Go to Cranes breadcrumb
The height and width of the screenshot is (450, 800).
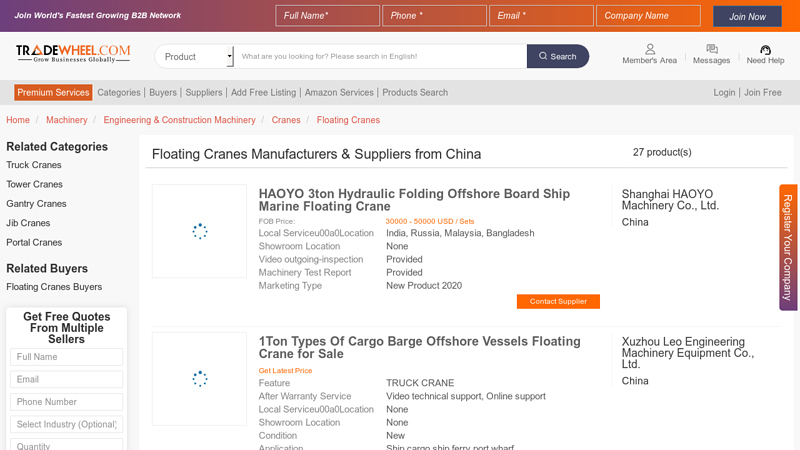coord(286,120)
